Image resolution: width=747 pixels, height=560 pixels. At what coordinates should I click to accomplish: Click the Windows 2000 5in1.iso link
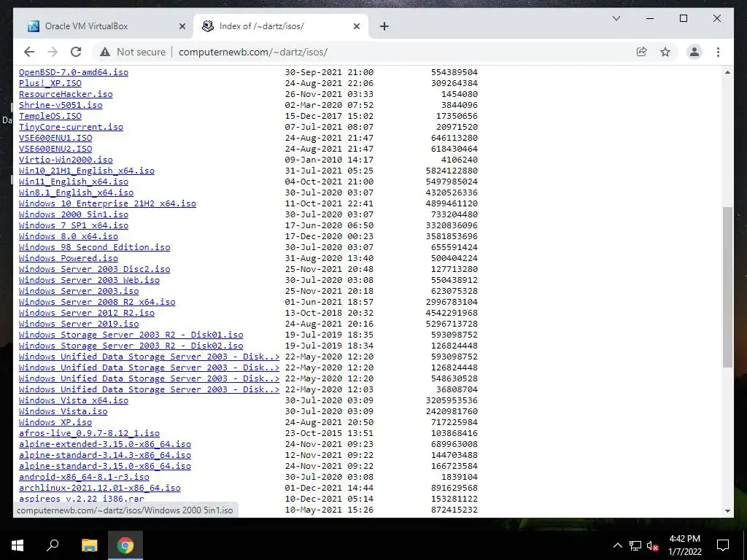[74, 215]
